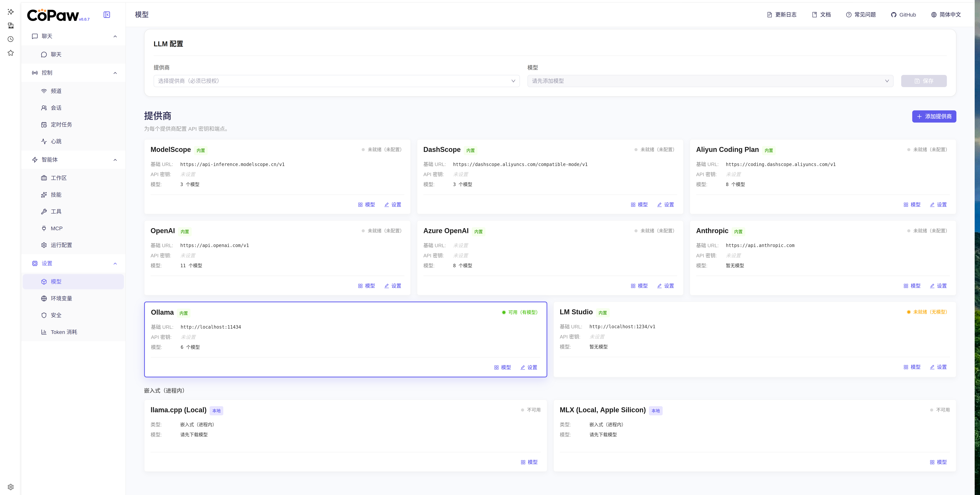Screen dimensions: 980x495
Task: Open Token 消耗 menu item
Action: tap(64, 332)
